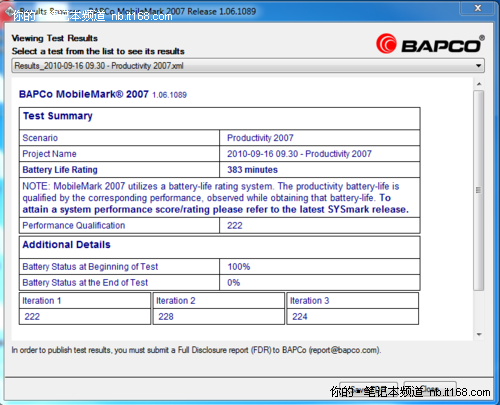Click 'Battery Status at the End of Test' label

[85, 283]
